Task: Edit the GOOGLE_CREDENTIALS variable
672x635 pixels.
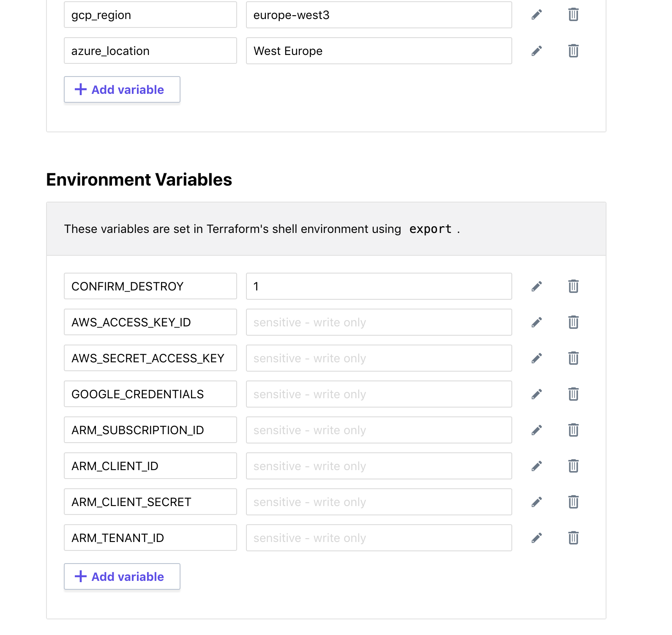Action: 537,394
